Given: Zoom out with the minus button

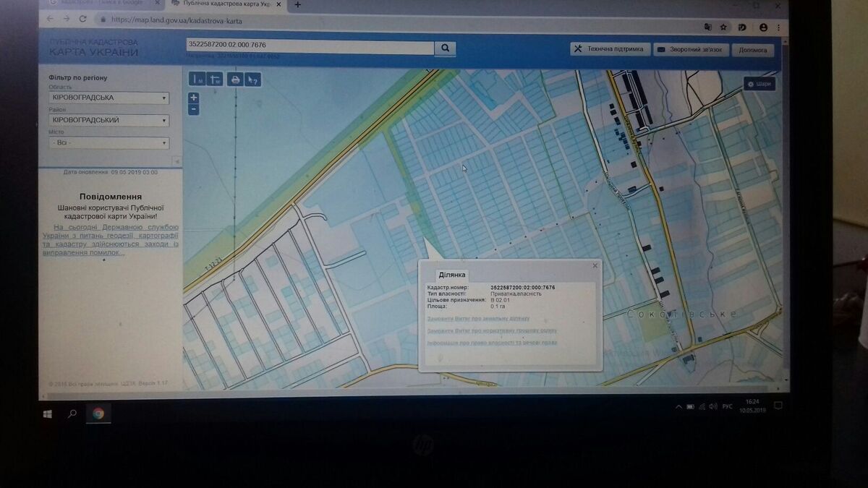Looking at the screenshot, I should pos(194,109).
